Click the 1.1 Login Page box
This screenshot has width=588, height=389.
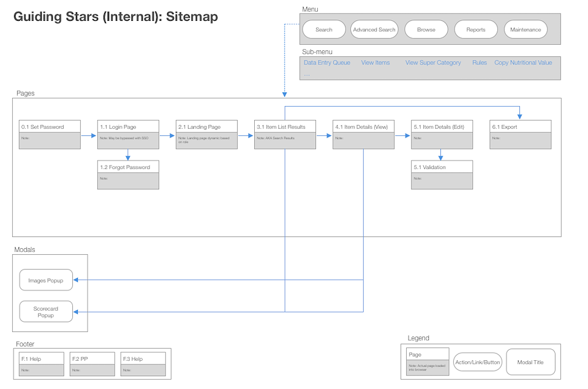click(x=128, y=134)
